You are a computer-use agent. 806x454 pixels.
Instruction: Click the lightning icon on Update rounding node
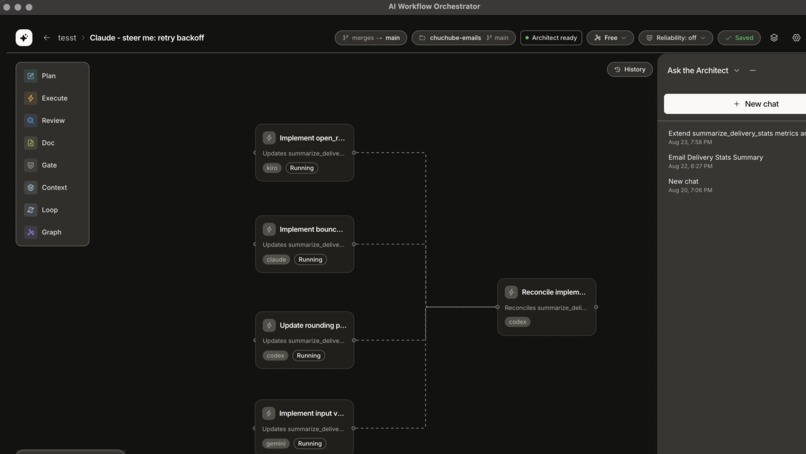coord(269,325)
